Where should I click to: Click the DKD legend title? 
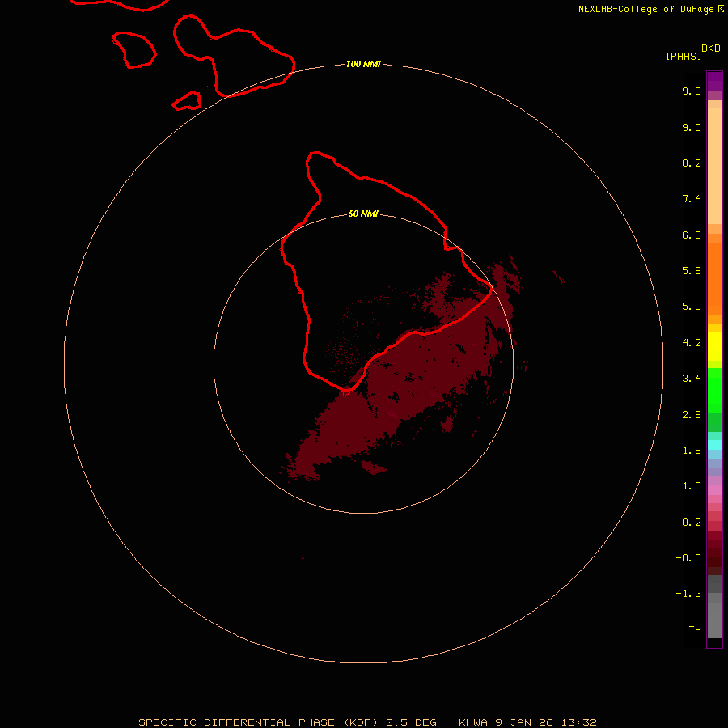(x=711, y=49)
